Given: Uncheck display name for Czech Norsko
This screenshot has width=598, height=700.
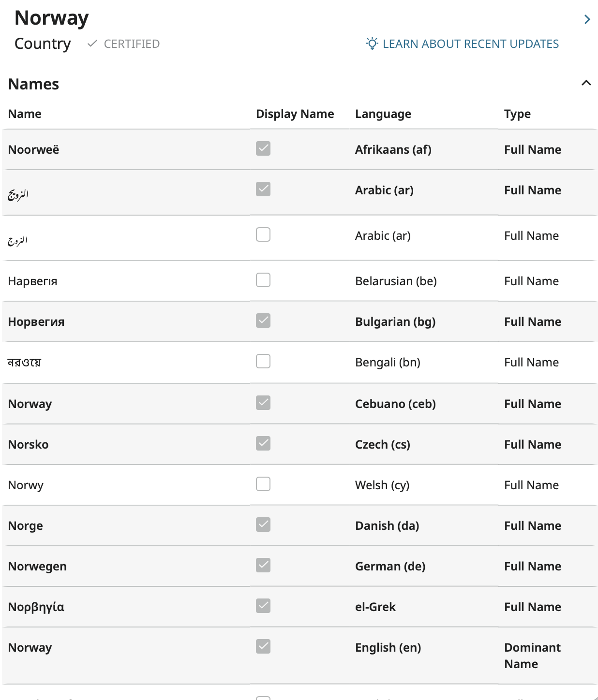Looking at the screenshot, I should (263, 443).
